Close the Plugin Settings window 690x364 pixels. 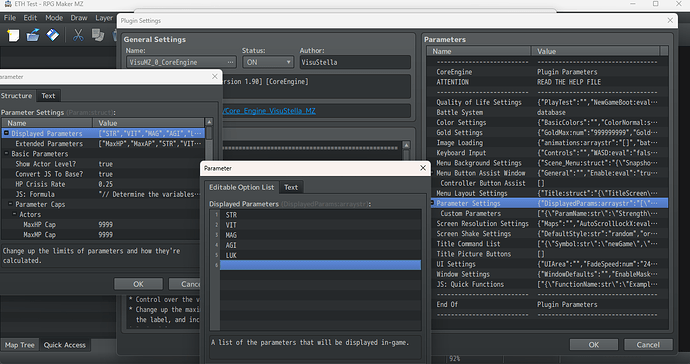pyautogui.click(x=670, y=20)
